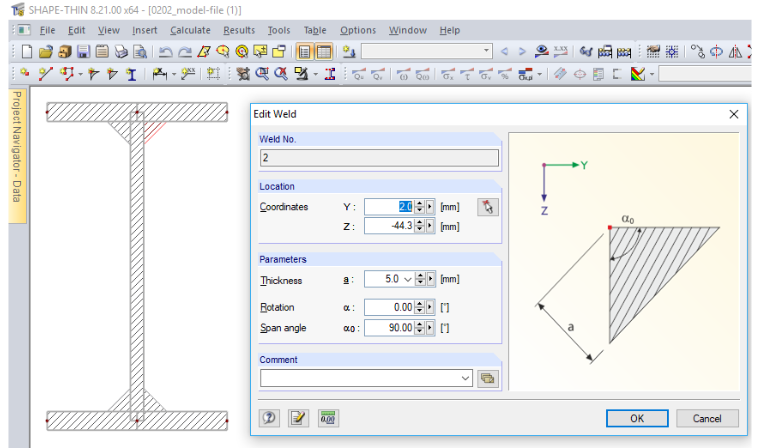Image resolution: width=760 pixels, height=448 pixels.
Task: Redo the last action
Action: pos(185,51)
